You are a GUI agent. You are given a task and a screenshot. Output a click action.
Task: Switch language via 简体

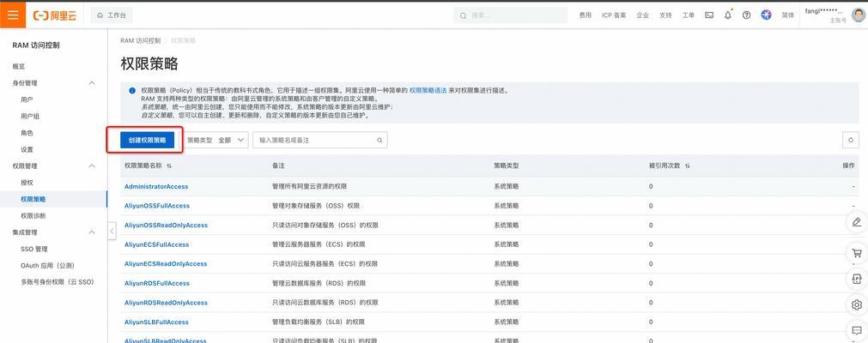(x=788, y=15)
